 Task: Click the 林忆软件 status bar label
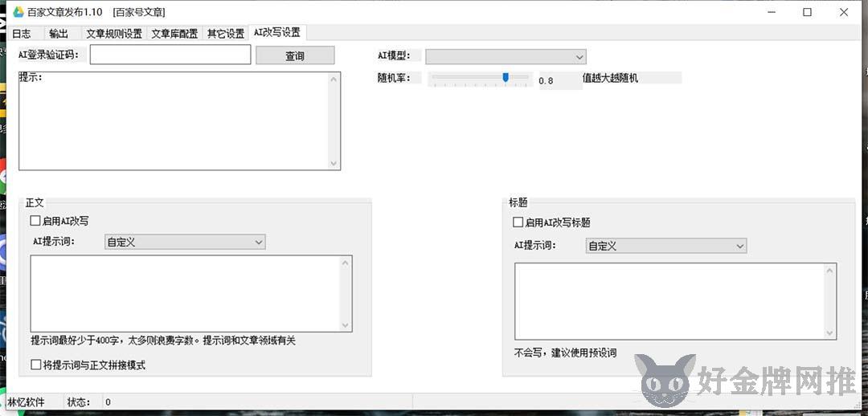coord(26,402)
